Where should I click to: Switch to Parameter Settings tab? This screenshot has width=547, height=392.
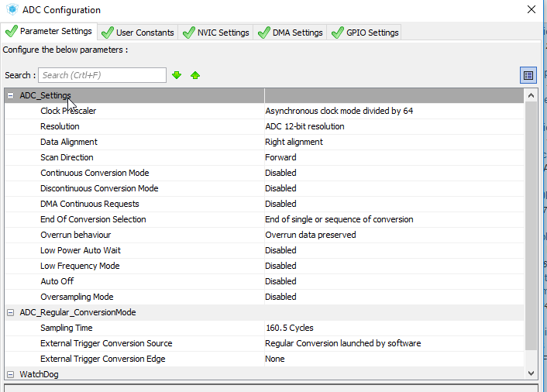pos(49,32)
